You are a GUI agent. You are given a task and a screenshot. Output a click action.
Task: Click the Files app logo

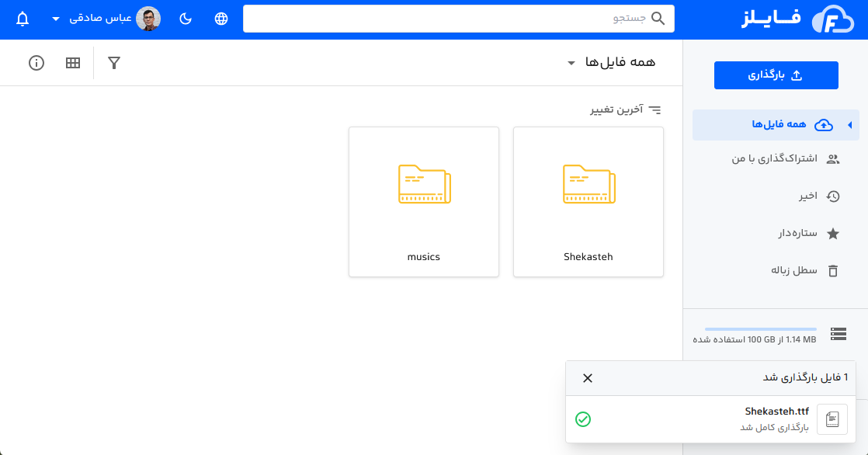[832, 19]
